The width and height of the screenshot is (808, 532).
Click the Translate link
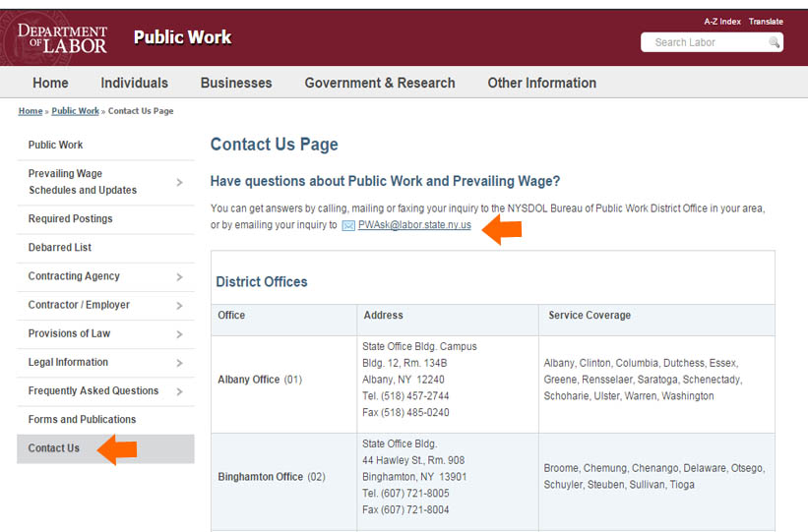point(766,22)
